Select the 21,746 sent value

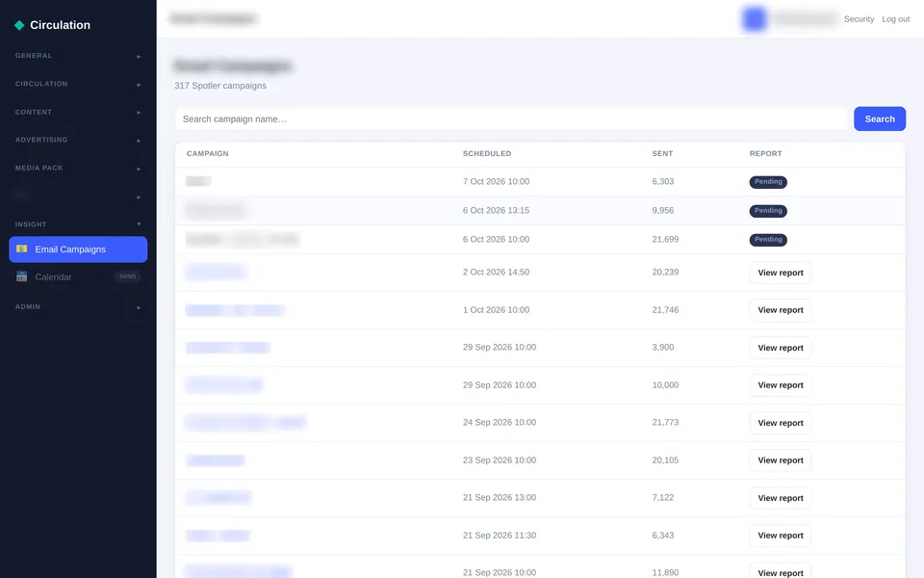[665, 309]
